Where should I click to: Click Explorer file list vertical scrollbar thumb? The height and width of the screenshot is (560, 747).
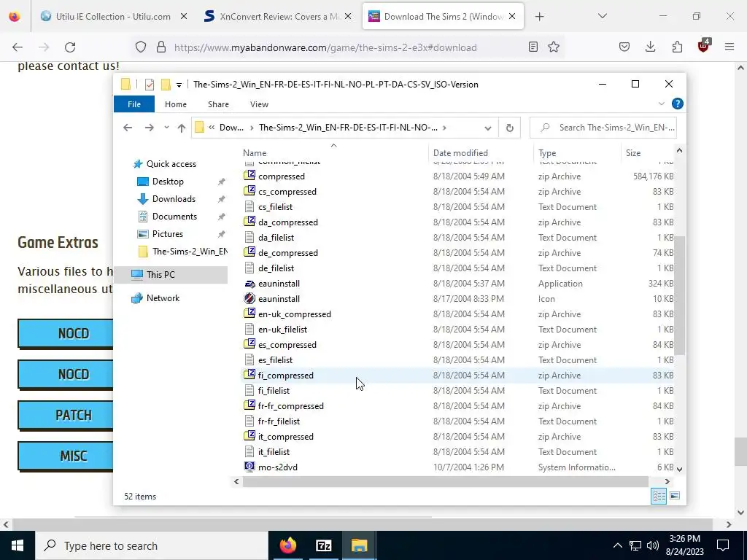(679, 295)
